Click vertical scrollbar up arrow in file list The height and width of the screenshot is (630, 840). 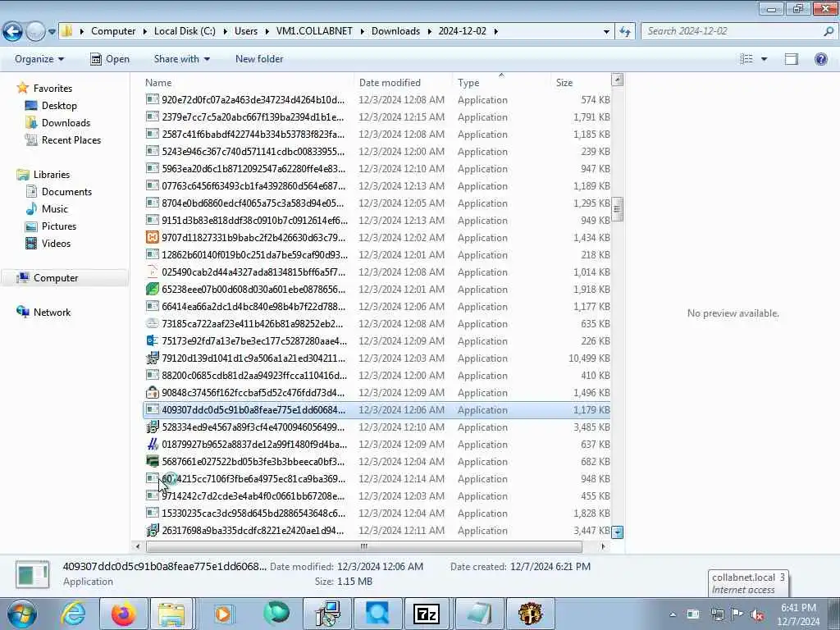[617, 80]
